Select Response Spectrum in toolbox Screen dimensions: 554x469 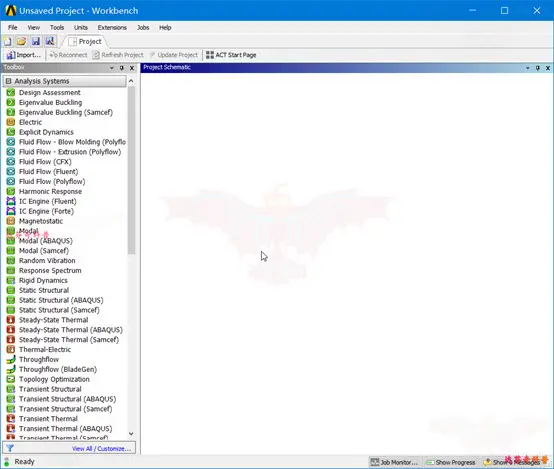click(50, 271)
